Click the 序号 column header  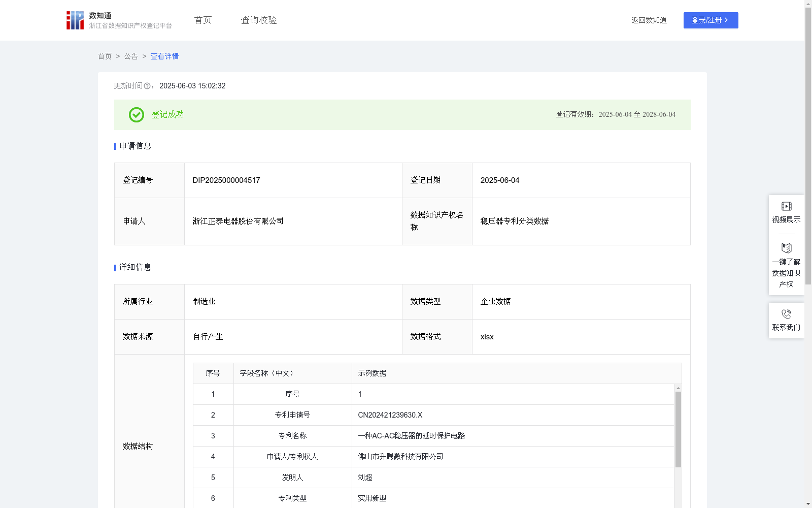(x=213, y=373)
